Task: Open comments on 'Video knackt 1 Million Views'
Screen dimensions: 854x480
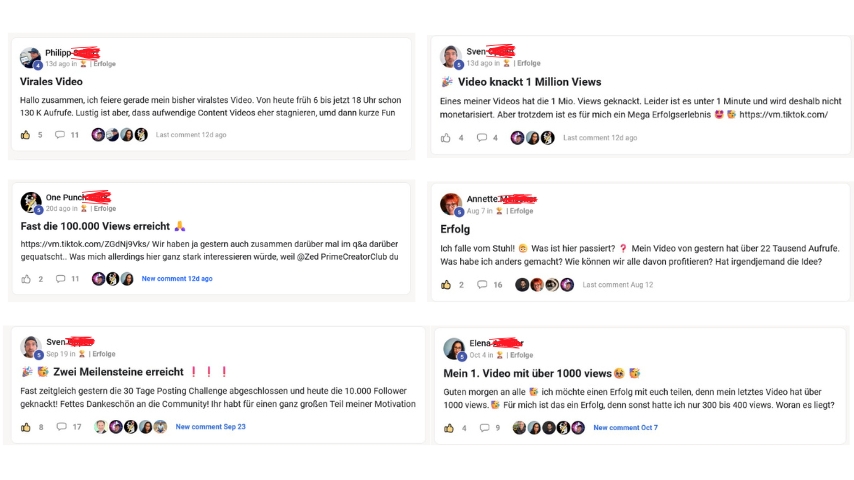Action: tap(481, 138)
